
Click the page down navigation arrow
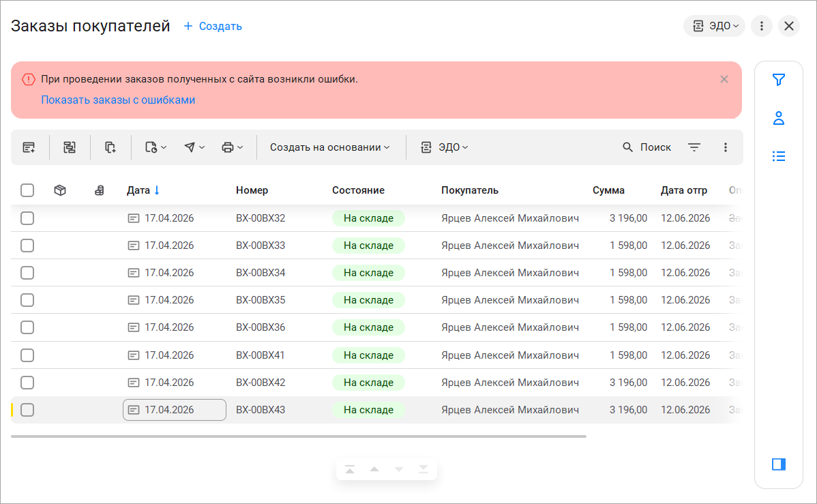(398, 470)
